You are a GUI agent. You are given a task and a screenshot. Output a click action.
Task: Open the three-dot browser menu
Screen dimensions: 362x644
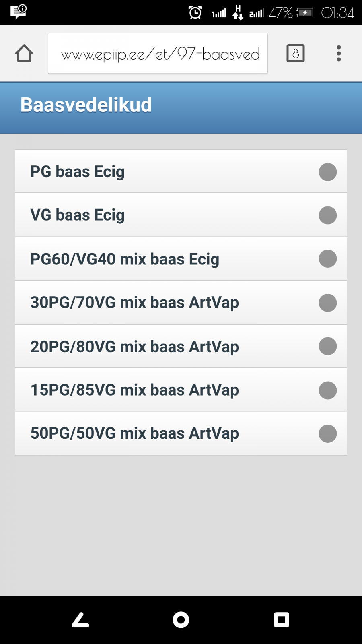(x=339, y=54)
